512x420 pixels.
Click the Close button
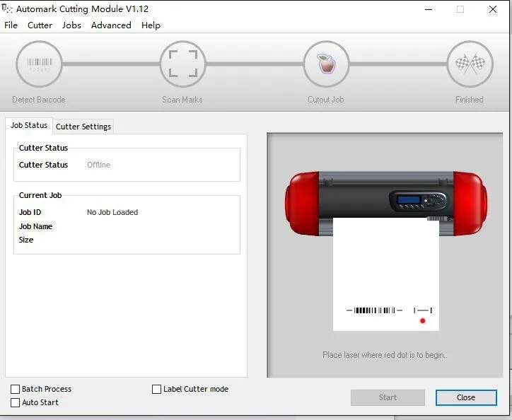point(466,397)
